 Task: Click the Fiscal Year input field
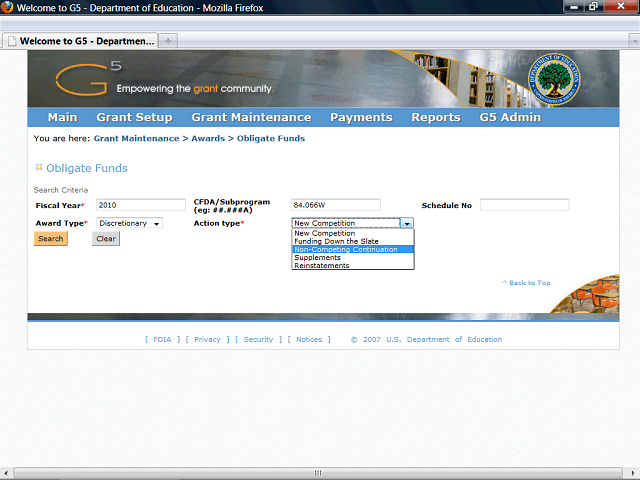[141, 205]
